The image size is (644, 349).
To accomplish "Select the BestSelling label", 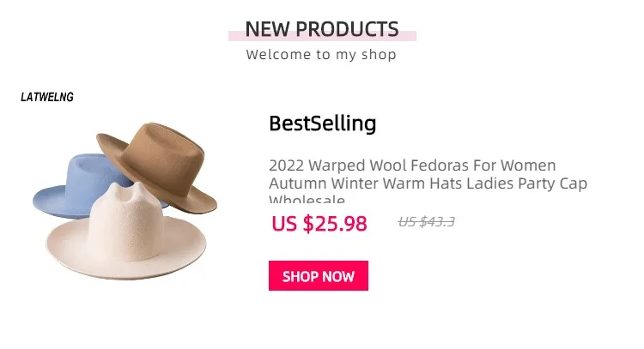I will (322, 123).
